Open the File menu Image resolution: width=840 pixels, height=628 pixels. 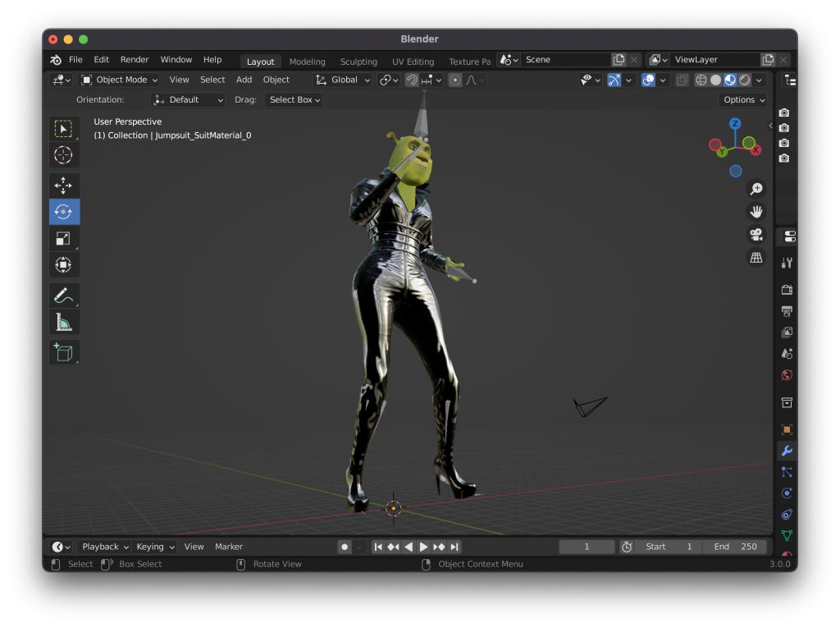pos(75,60)
